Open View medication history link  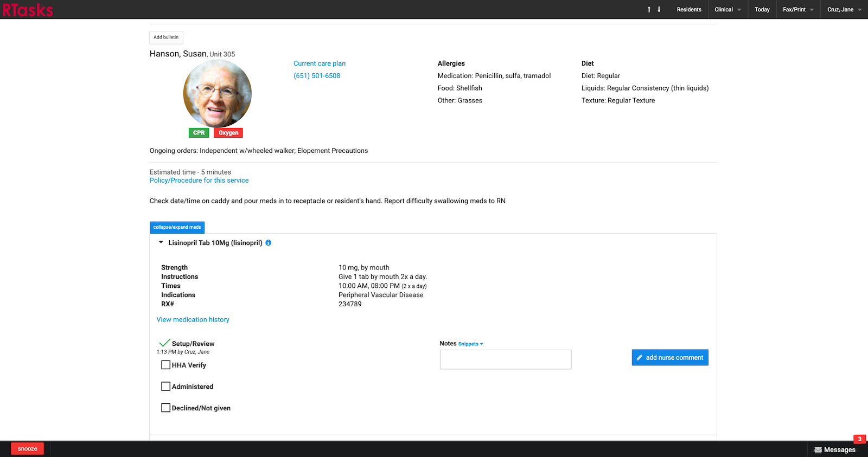tap(193, 320)
